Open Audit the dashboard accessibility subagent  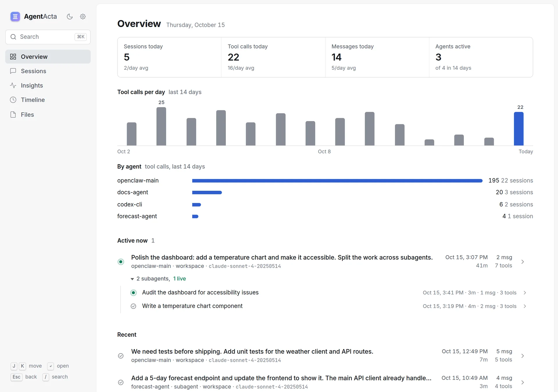click(329, 293)
